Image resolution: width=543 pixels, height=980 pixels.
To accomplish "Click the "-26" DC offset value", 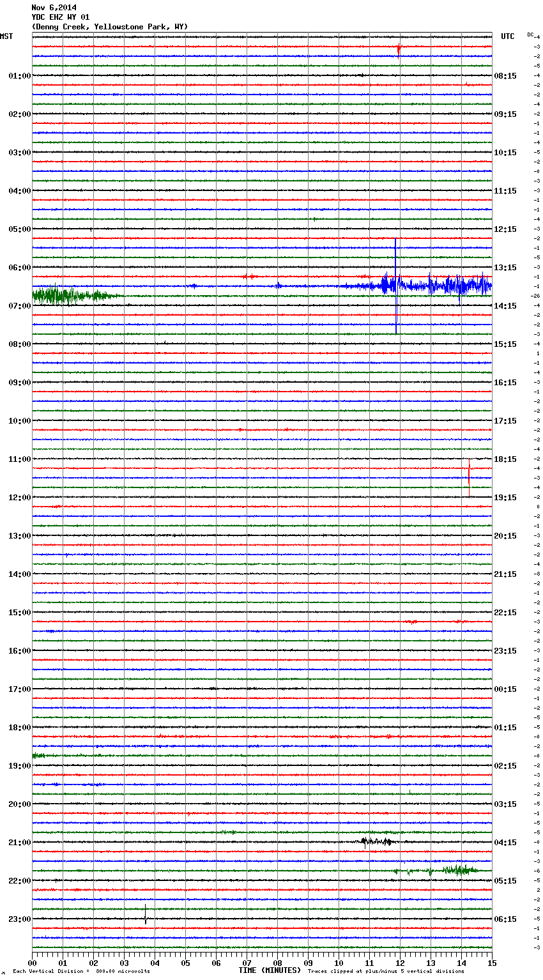I will (535, 296).
